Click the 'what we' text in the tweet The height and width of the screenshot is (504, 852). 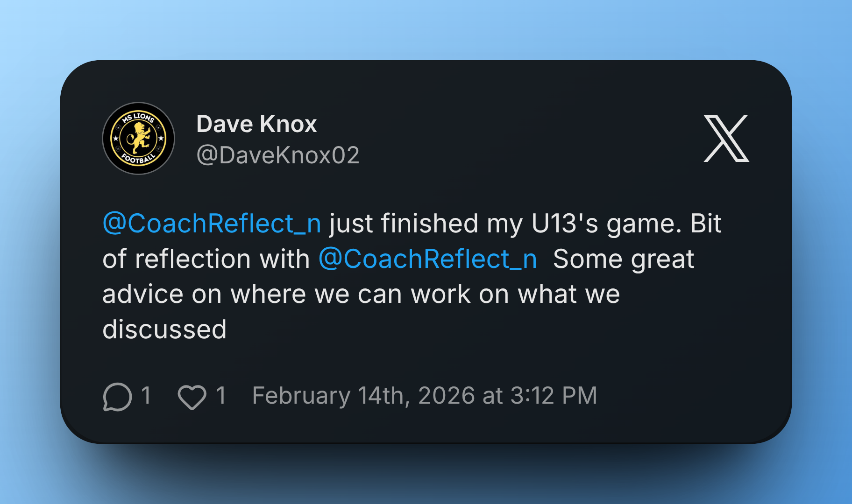(x=568, y=294)
